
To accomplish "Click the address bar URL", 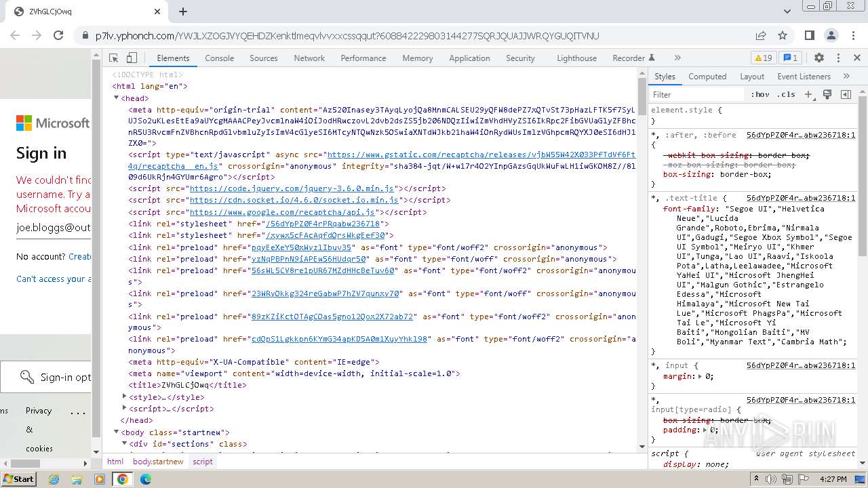I will click(347, 35).
